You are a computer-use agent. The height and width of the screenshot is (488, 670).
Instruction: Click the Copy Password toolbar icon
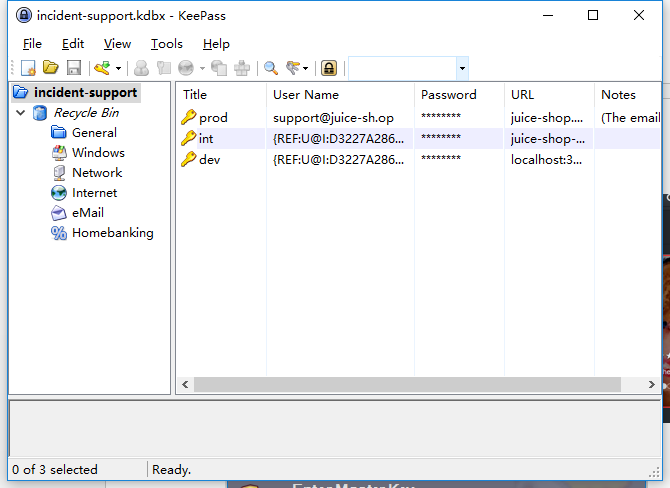tap(164, 68)
